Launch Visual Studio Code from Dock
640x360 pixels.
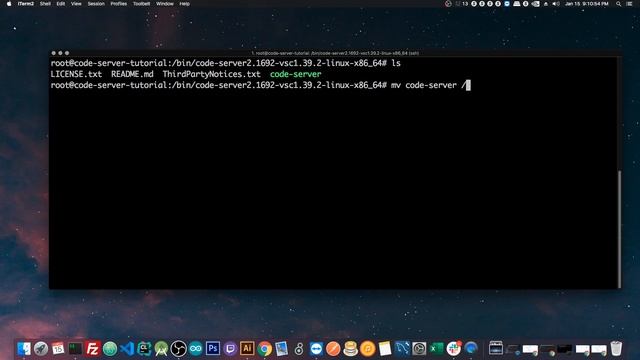pos(127,349)
